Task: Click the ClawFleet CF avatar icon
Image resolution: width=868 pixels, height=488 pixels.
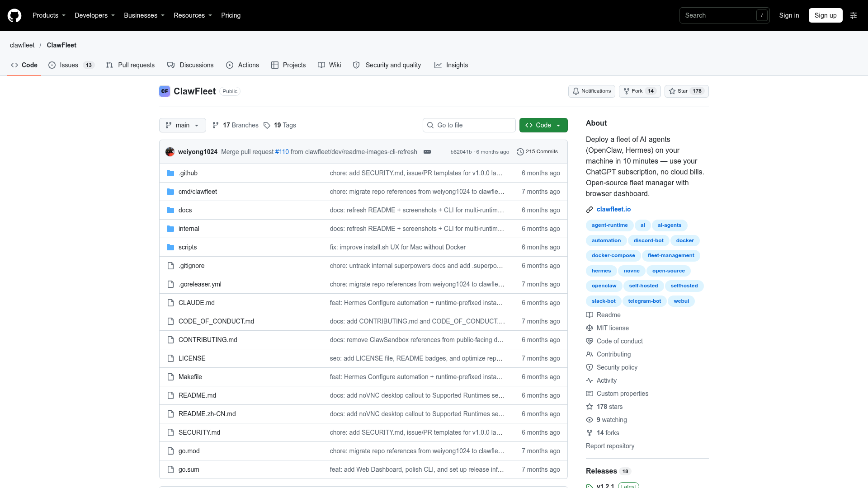Action: pyautogui.click(x=165, y=91)
